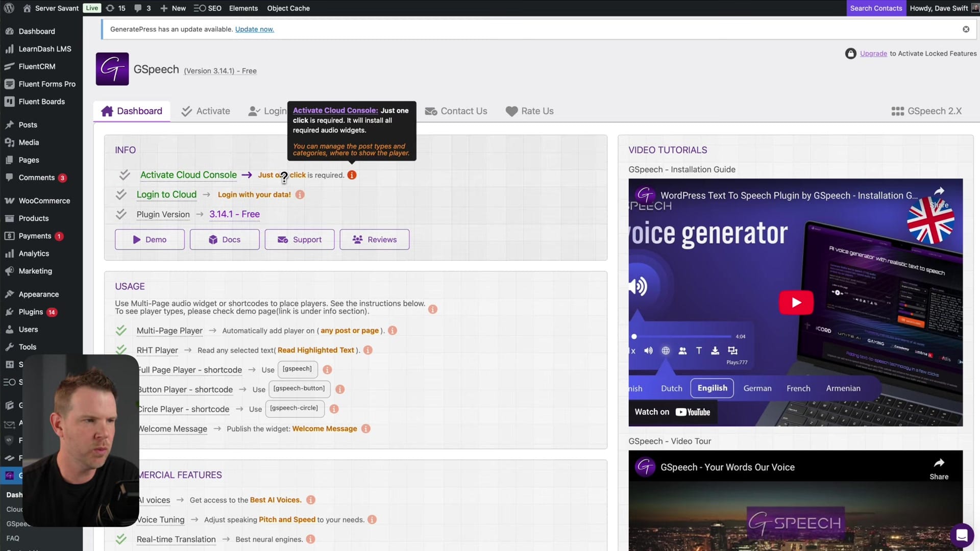Click the lock icon beside Upgrade
This screenshot has height=551, width=980.
(850, 54)
